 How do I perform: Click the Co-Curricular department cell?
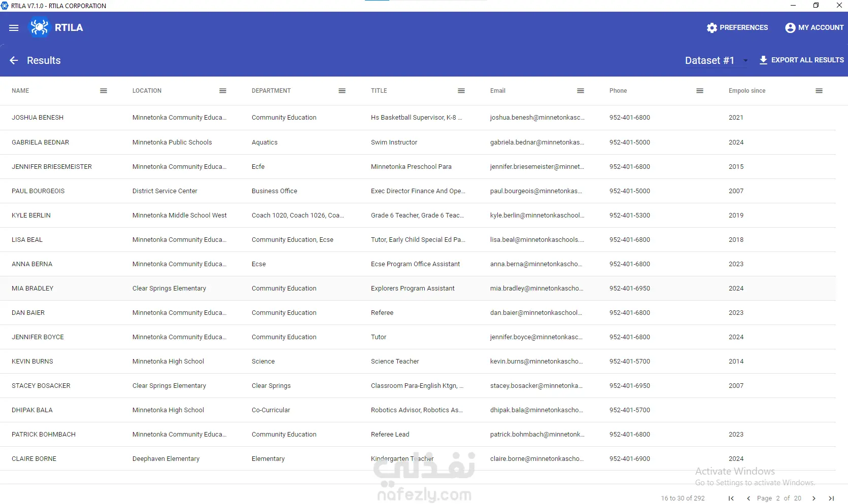pos(271,410)
